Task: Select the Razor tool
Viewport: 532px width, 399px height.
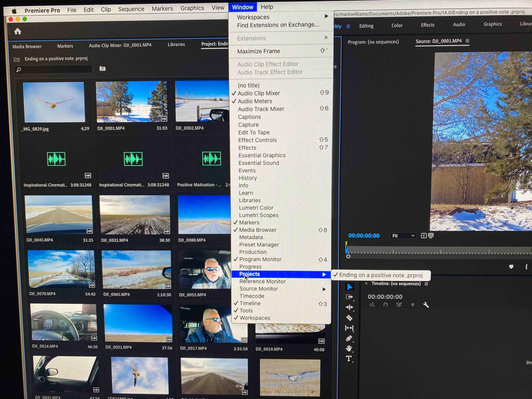Action: [349, 318]
